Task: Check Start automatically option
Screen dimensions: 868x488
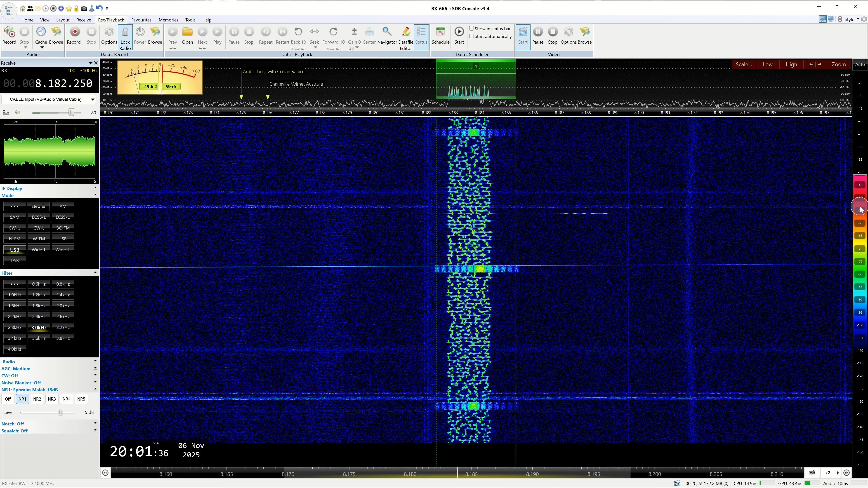Action: [472, 36]
